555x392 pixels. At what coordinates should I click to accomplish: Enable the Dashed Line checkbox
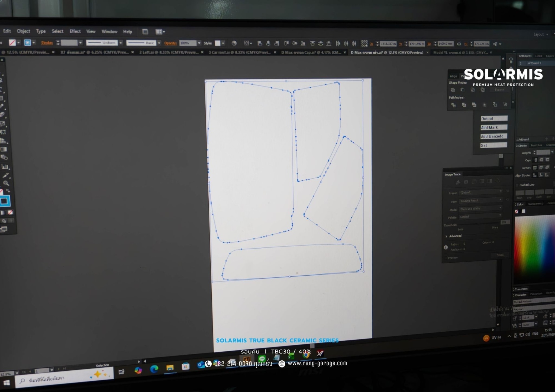click(517, 185)
